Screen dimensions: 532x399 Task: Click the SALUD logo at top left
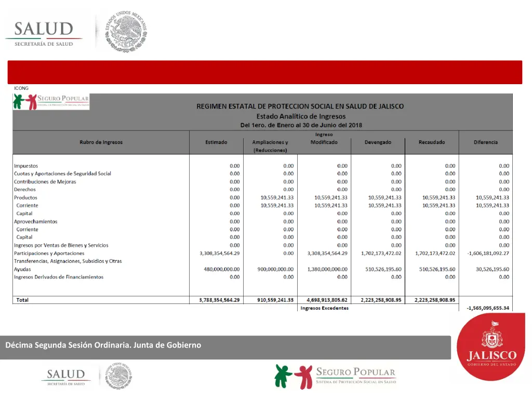[44, 34]
